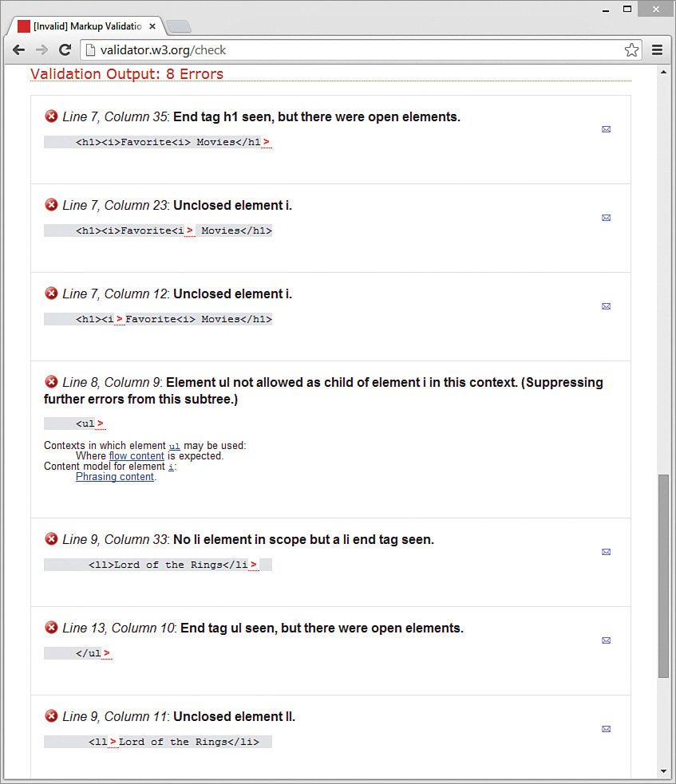
Task: Click the page icon left of the URL
Action: point(90,49)
